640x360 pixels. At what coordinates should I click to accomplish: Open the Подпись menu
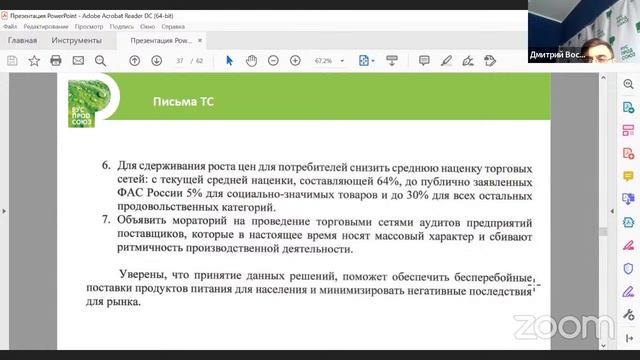coord(122,27)
